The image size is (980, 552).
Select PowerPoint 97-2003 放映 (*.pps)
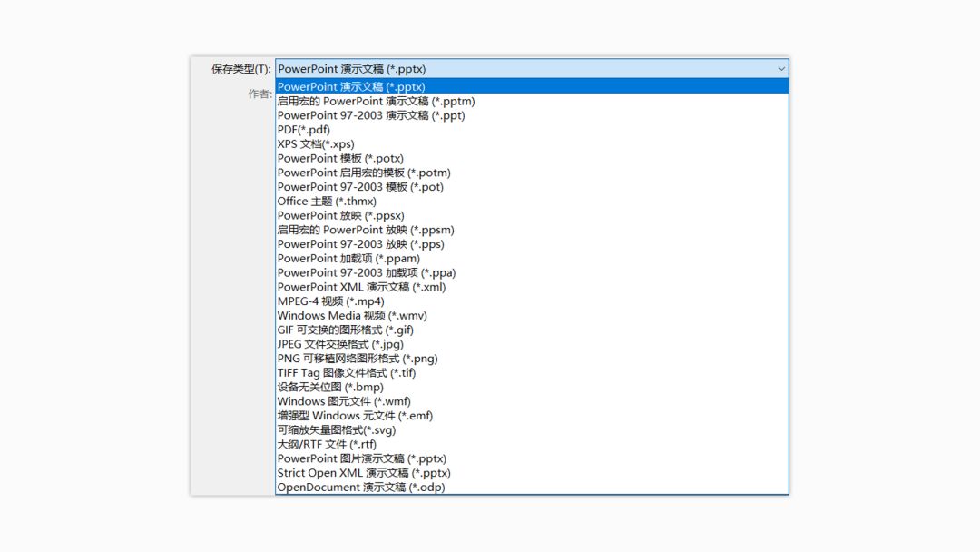pyautogui.click(x=532, y=244)
